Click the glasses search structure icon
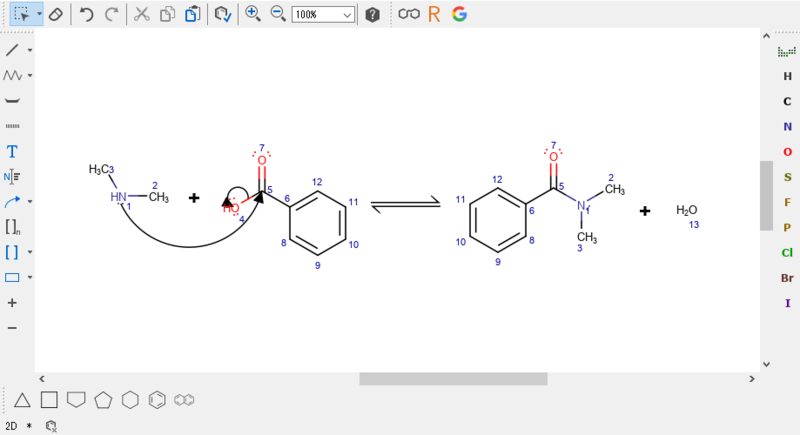This screenshot has height=435, width=800. coord(409,14)
